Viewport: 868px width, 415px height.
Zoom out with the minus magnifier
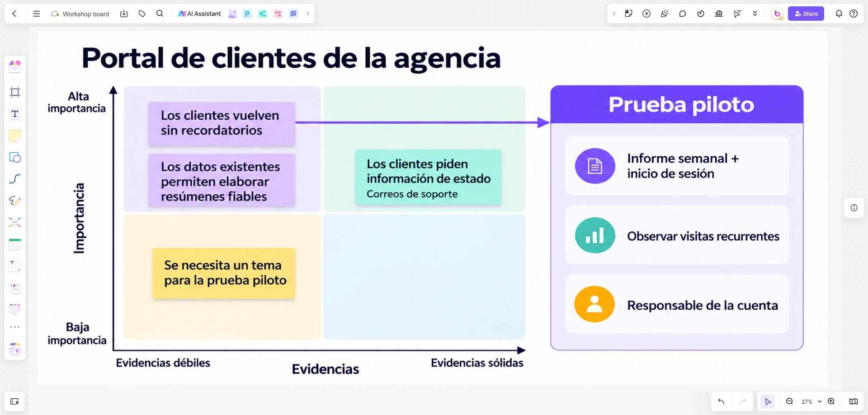789,401
